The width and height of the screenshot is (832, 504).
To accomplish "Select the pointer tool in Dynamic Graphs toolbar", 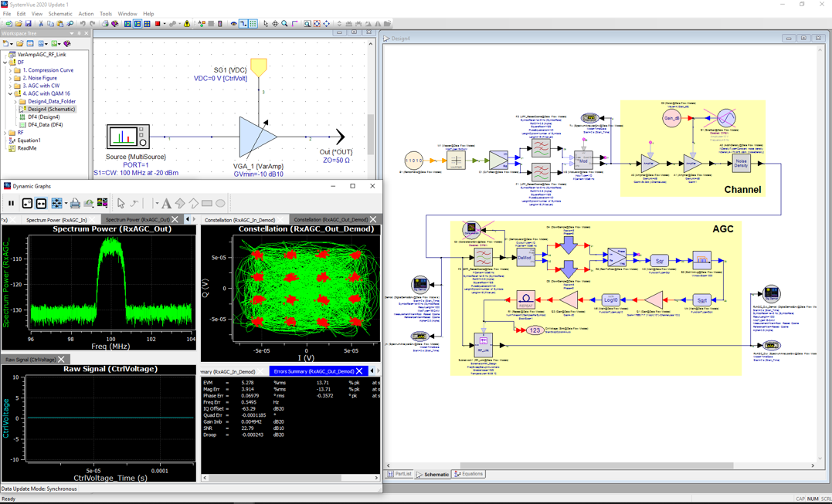I will tap(121, 203).
